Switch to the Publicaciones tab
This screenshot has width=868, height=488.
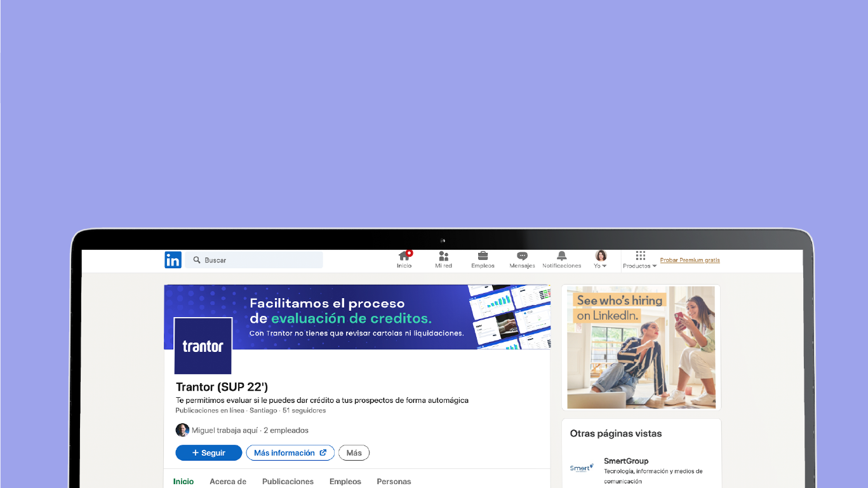coord(288,482)
